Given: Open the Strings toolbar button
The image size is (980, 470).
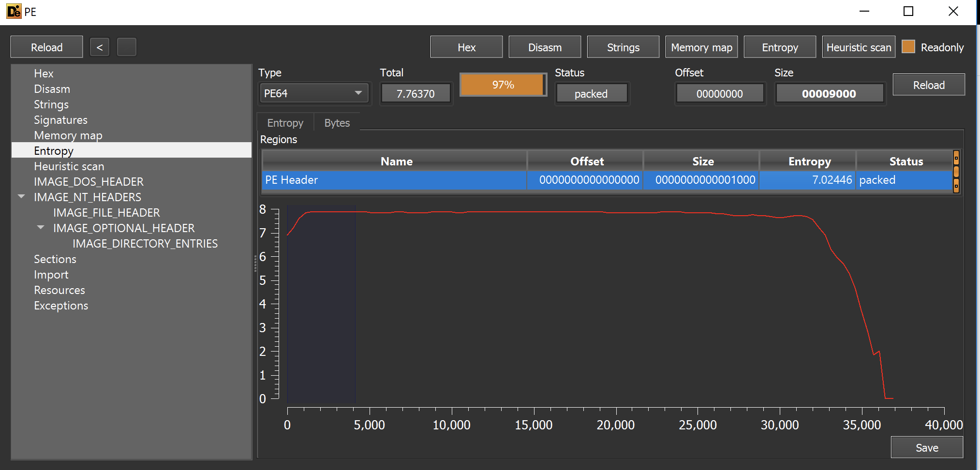Looking at the screenshot, I should point(624,47).
